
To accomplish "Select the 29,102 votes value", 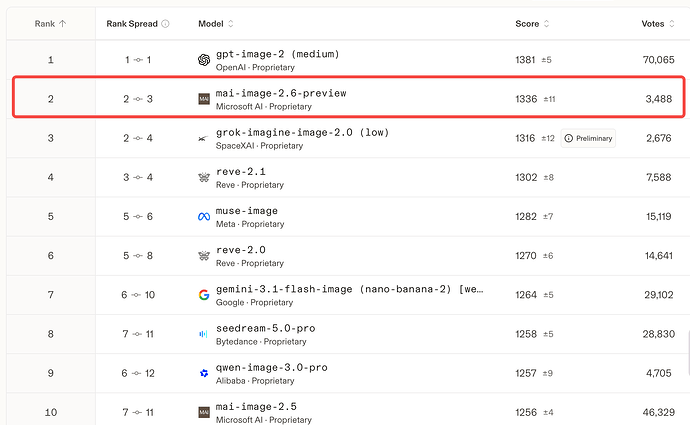I will 659,295.
